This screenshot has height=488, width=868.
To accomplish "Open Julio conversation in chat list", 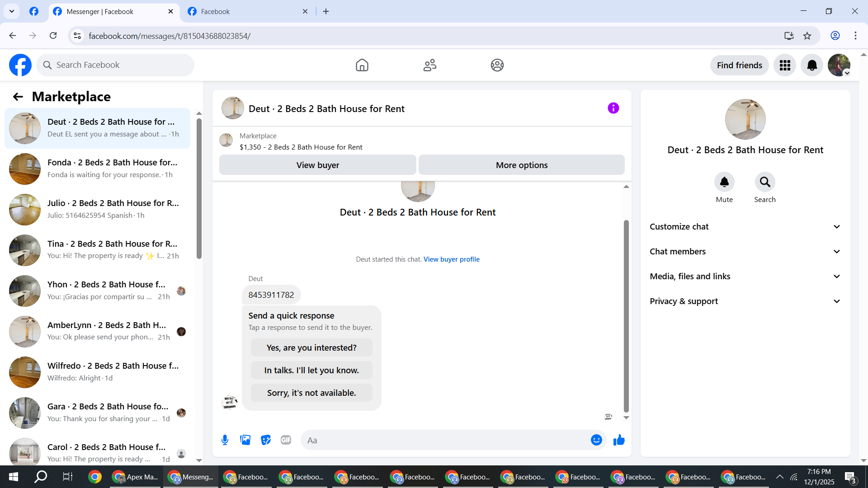I will coord(97,210).
